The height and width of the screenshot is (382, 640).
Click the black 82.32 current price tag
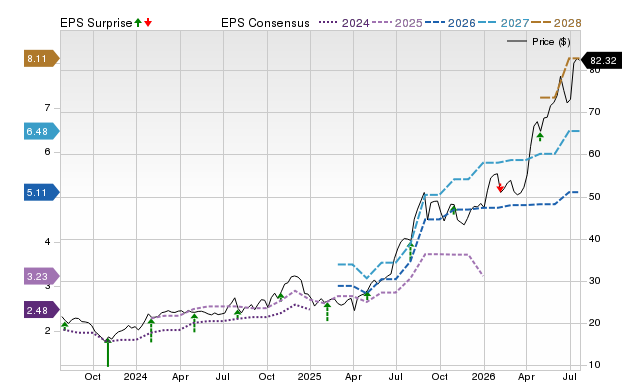[601, 60]
